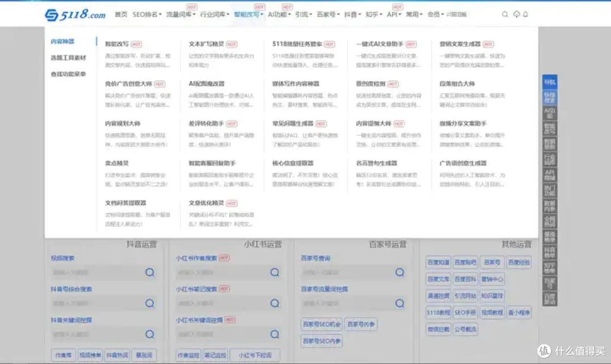Click 导航 at top of right sidebar
Viewport: 611px width, 364px height.
[549, 82]
